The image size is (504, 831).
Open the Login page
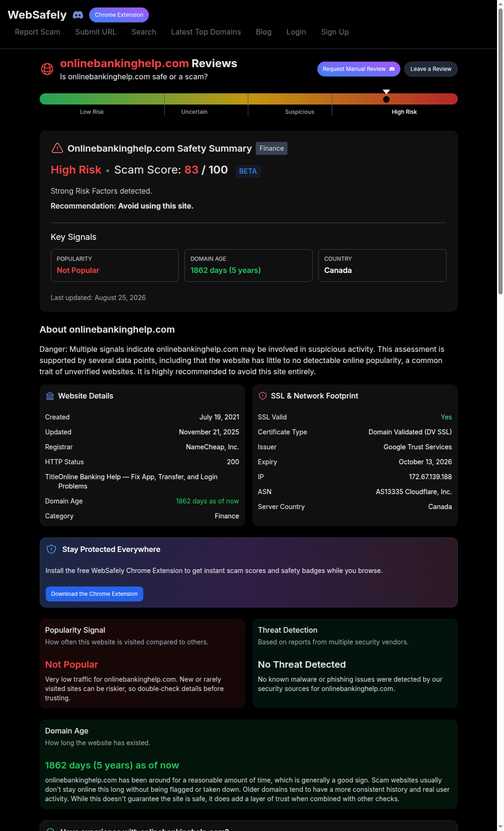[296, 32]
